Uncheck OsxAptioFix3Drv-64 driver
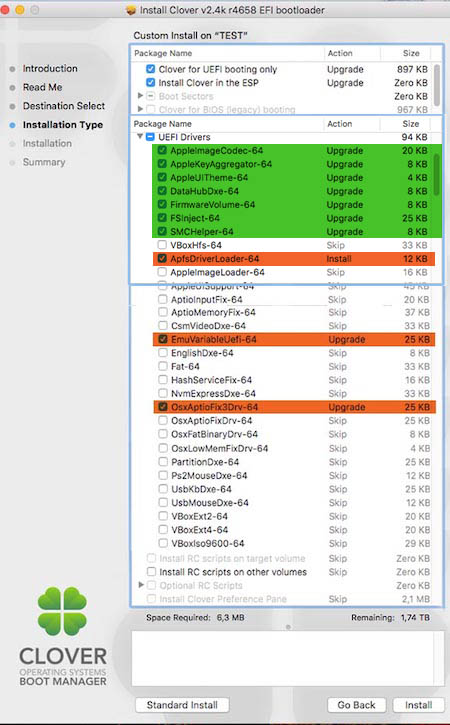The height and width of the screenshot is (725, 450). (x=163, y=407)
